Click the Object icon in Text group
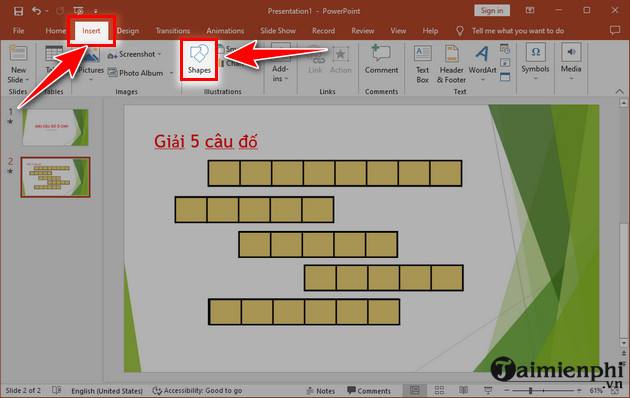Viewport: 630px width, 398px height. (505, 77)
